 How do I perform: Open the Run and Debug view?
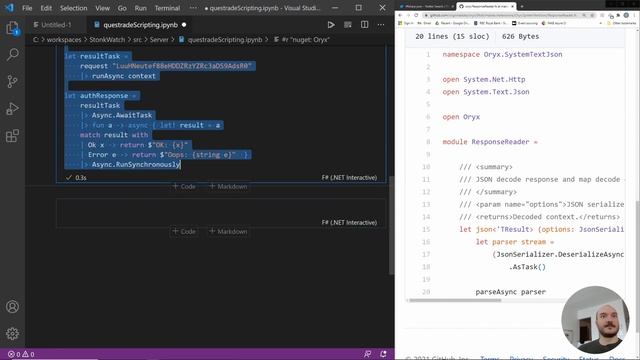click(12, 109)
